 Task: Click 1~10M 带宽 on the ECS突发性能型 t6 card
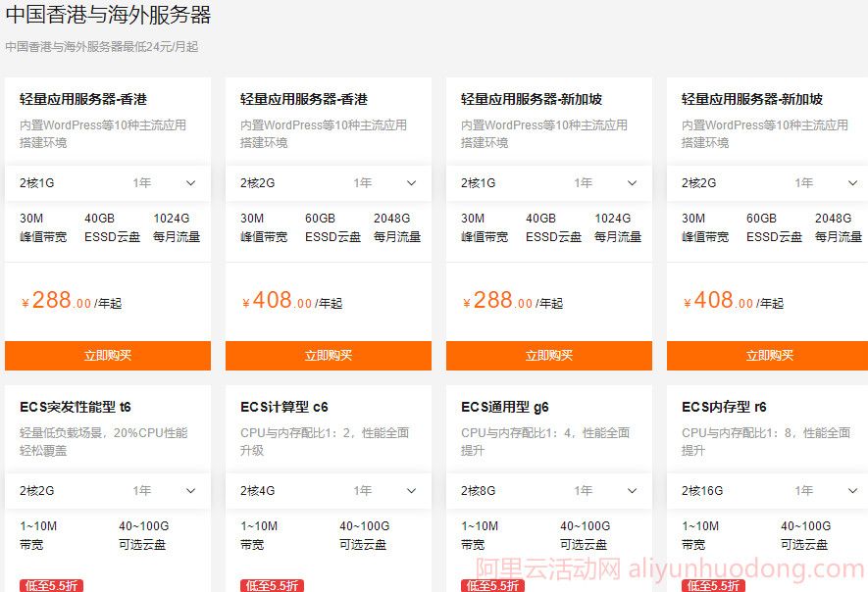tap(38, 535)
